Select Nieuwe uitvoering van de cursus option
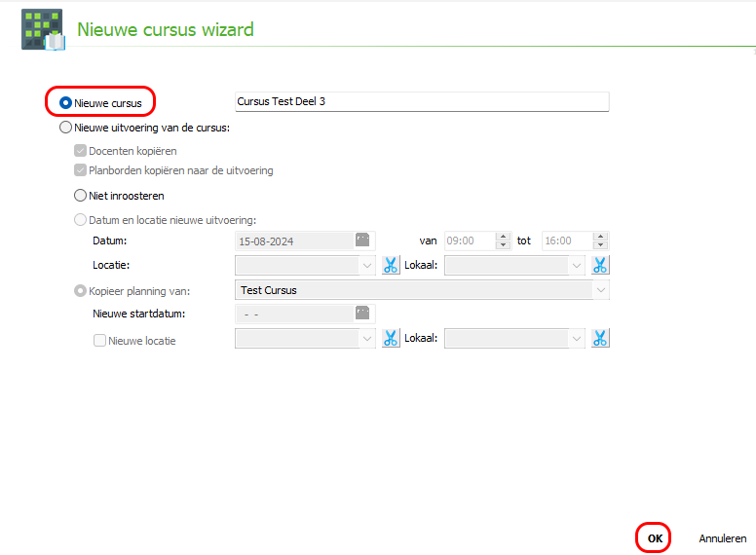756x555 pixels. coord(65,127)
